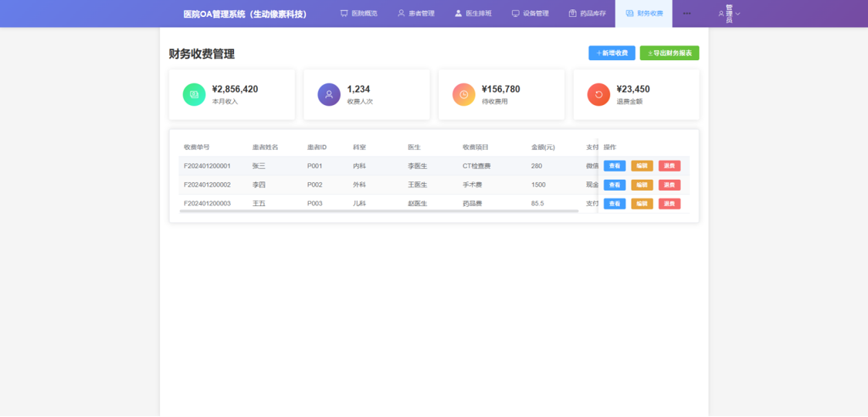The width and height of the screenshot is (868, 417).
Task: Click the purple user icon for 收费人次
Action: [x=329, y=94]
